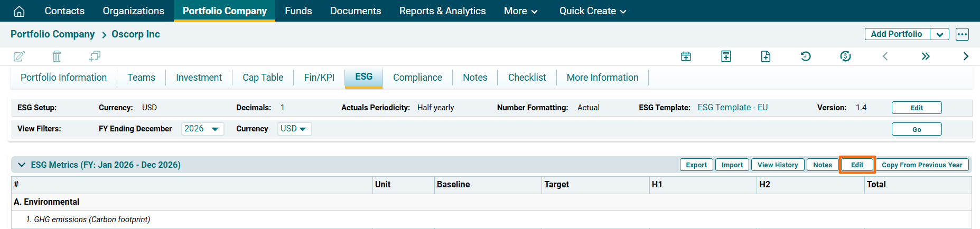This screenshot has width=980, height=229.
Task: Click the currency refresh dollar icon
Action: click(x=845, y=56)
